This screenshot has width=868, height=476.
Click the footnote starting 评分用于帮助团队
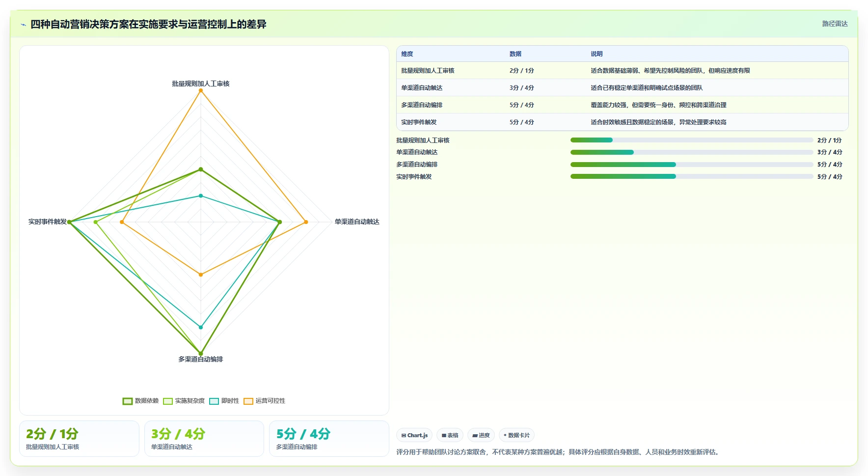pyautogui.click(x=559, y=452)
